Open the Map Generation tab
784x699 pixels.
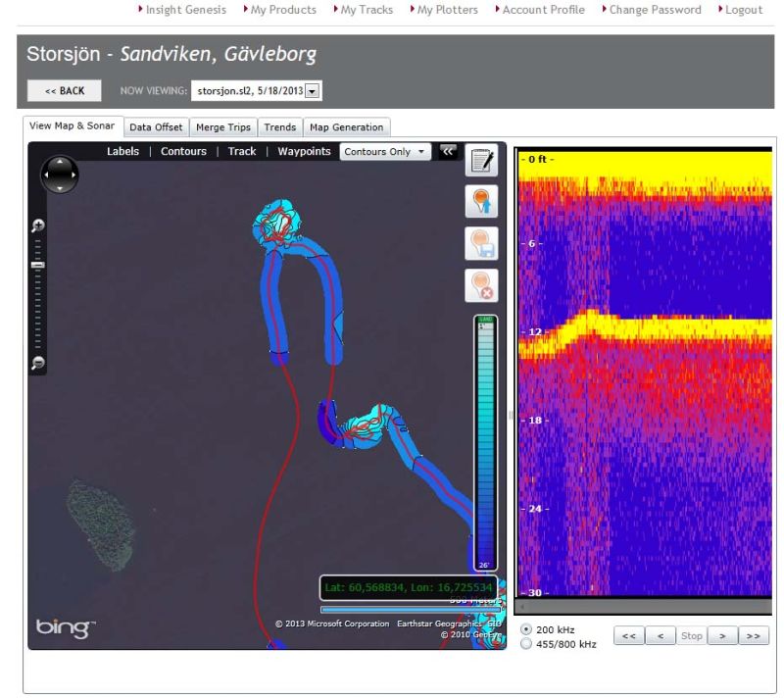(346, 127)
